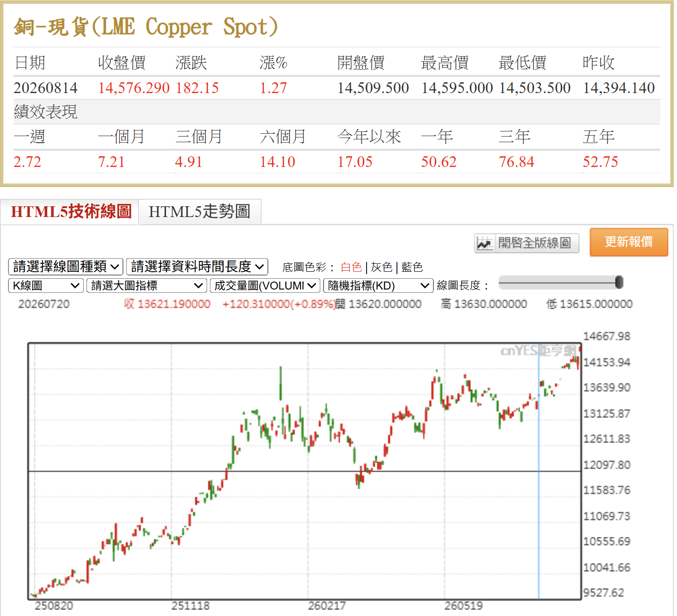This screenshot has height=616, width=677.
Task: Open the 請選擇線圖種類 dropdown
Action: (x=66, y=267)
